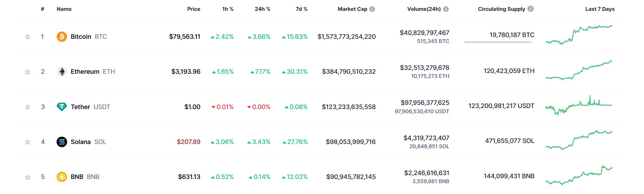Open Ethereum's Last 7 Days sparkline chart
The image size is (644, 194).
(579, 71)
